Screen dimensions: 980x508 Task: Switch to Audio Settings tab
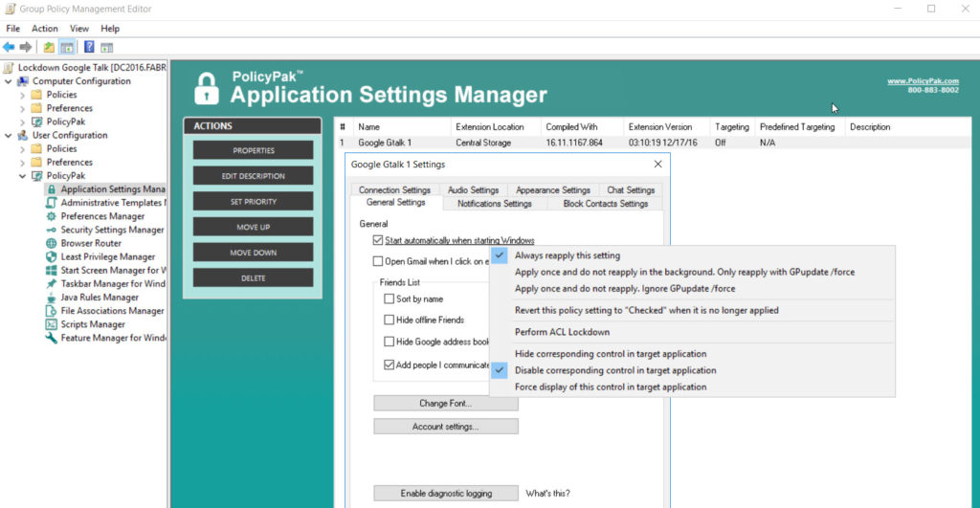(x=473, y=190)
